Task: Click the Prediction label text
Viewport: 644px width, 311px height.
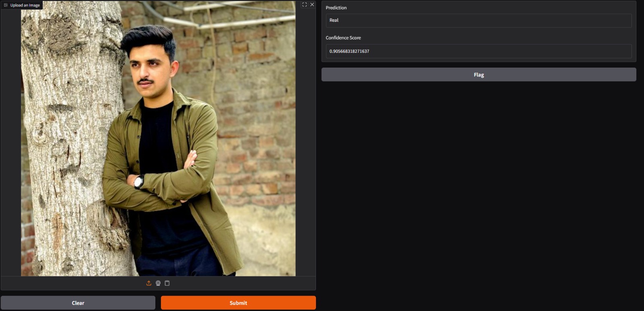Action: click(x=336, y=8)
